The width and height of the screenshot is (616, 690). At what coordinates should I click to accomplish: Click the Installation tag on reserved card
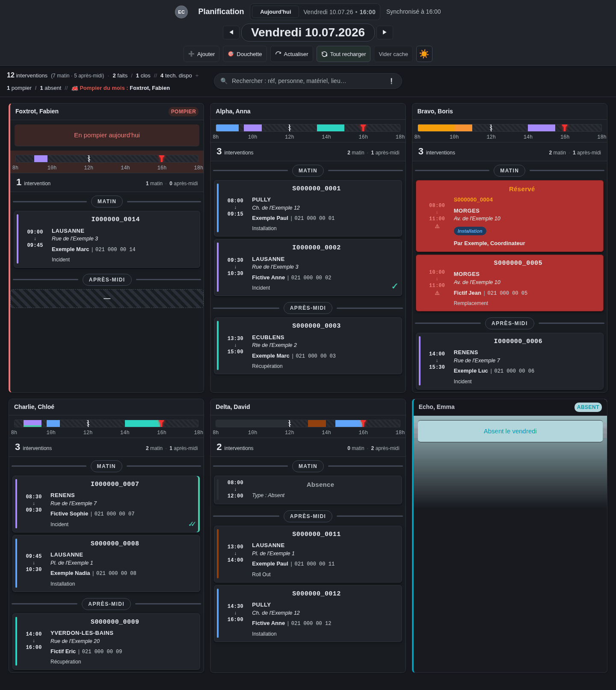click(x=470, y=231)
